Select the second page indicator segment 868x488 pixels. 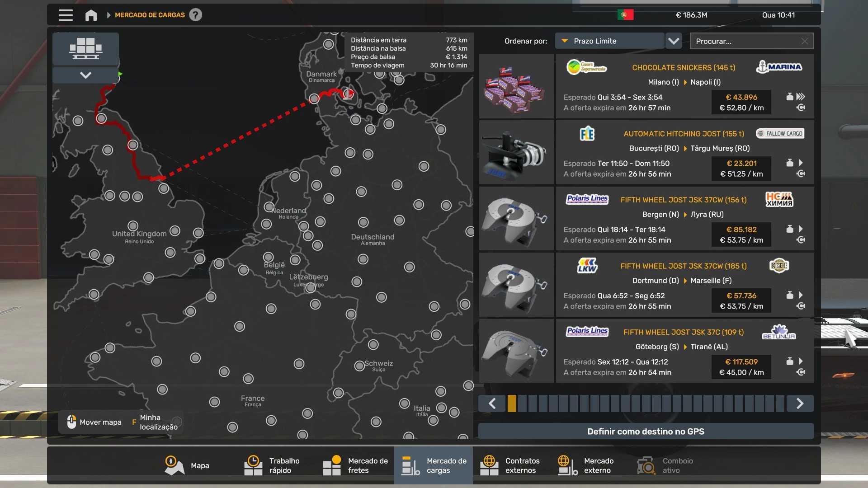tap(522, 404)
